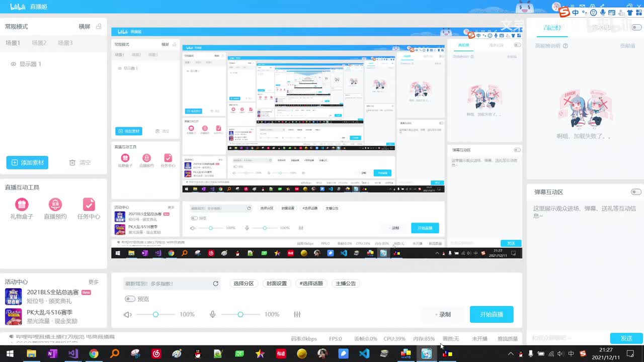Image resolution: width=644 pixels, height=362 pixels.
Task: Open the PK大乱斗S16赛季 activity thumbnail
Action: pos(14,317)
